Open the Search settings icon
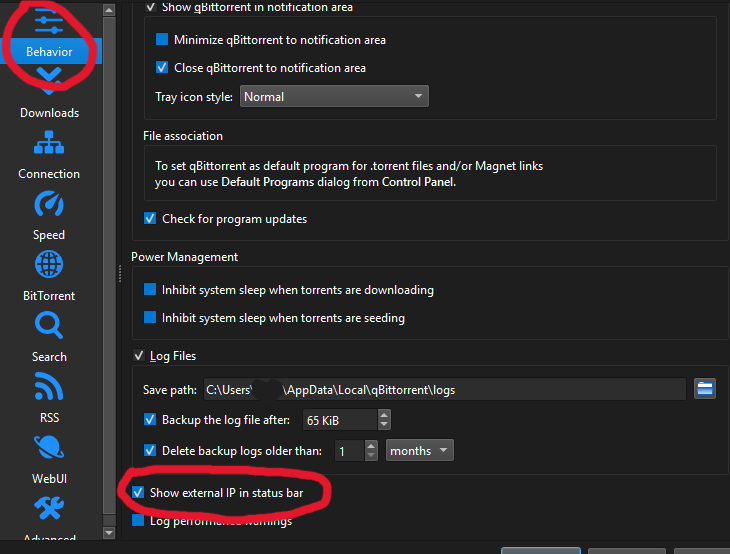This screenshot has height=554, width=730. tap(49, 326)
